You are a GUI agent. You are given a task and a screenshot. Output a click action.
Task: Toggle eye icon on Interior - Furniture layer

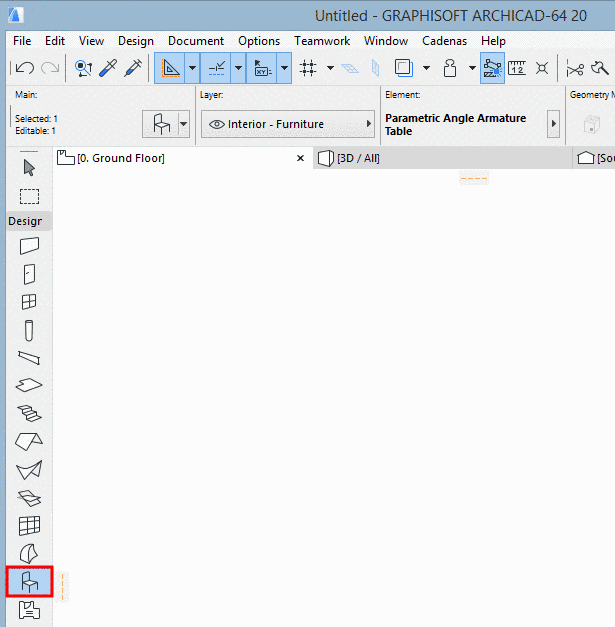point(217,124)
